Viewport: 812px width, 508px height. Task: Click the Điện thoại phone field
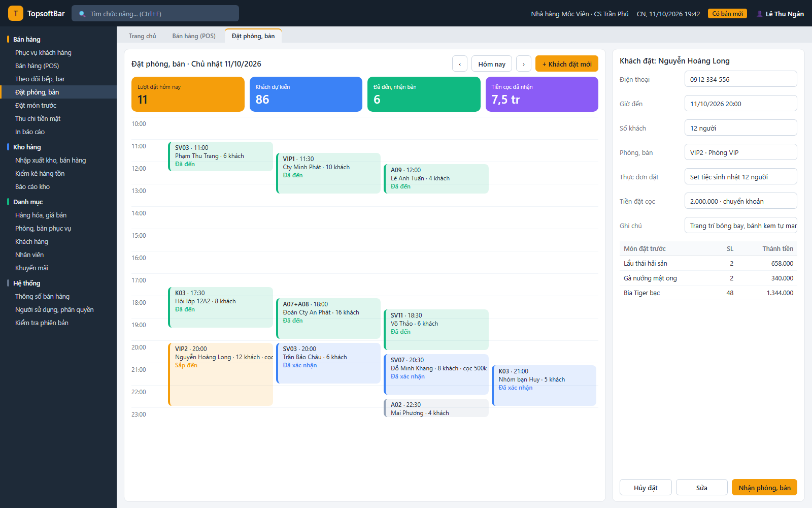(741, 79)
